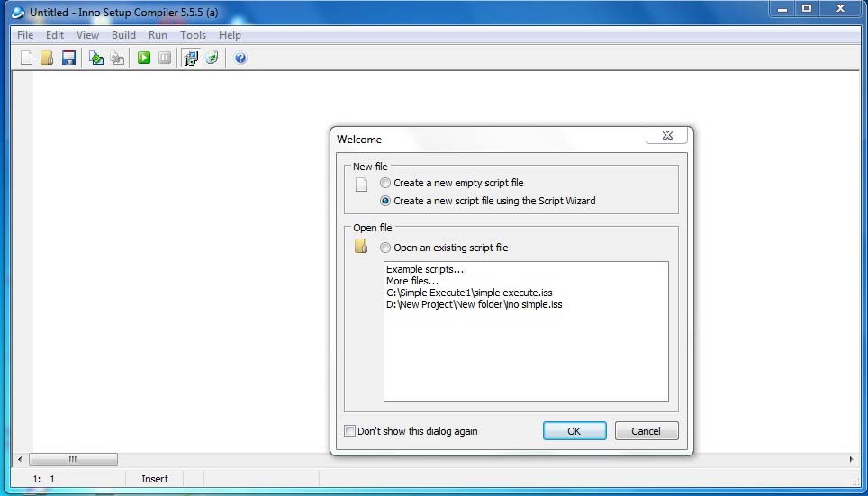This screenshot has height=496, width=868.
Task: Open the Build menu
Action: click(x=123, y=35)
